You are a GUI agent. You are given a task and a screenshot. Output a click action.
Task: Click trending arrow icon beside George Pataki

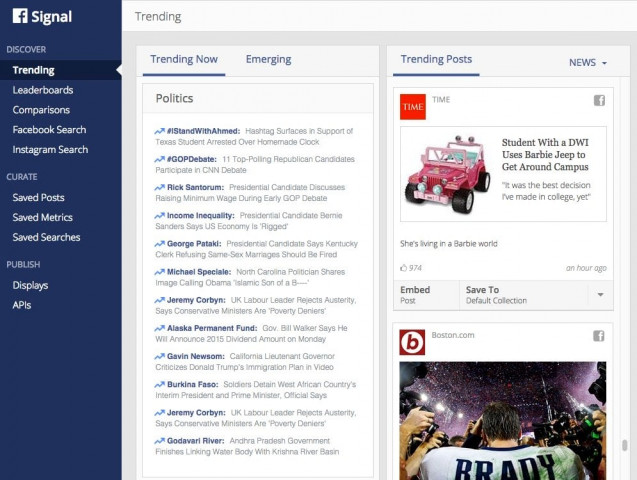click(x=159, y=244)
